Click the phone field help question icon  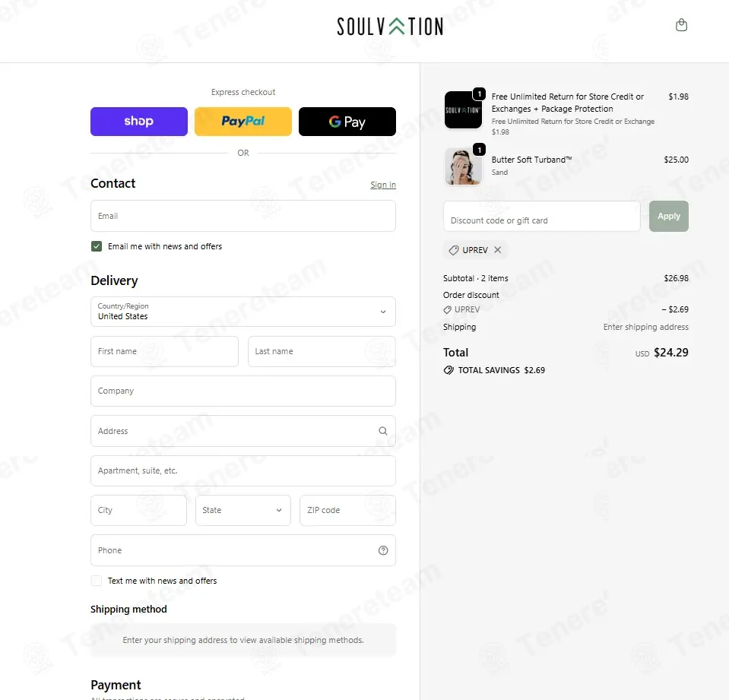coord(382,550)
